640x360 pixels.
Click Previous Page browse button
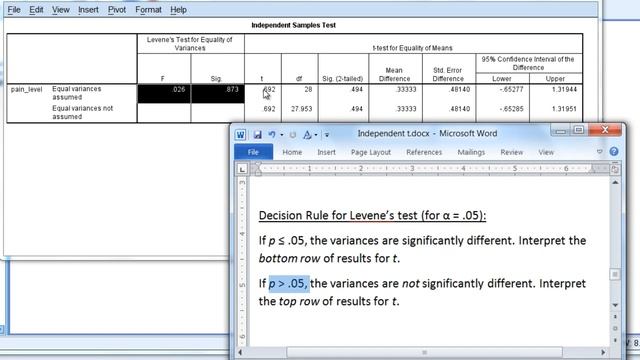tap(615, 317)
